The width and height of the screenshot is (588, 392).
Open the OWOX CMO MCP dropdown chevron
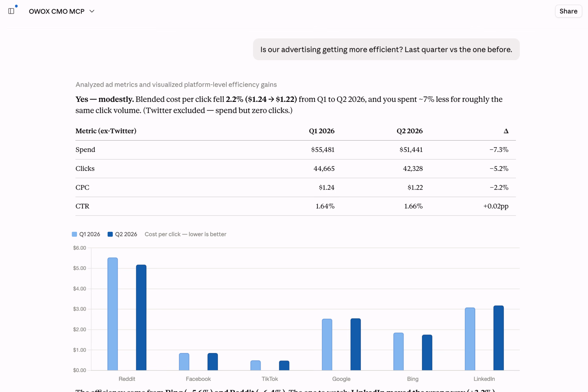click(x=92, y=11)
